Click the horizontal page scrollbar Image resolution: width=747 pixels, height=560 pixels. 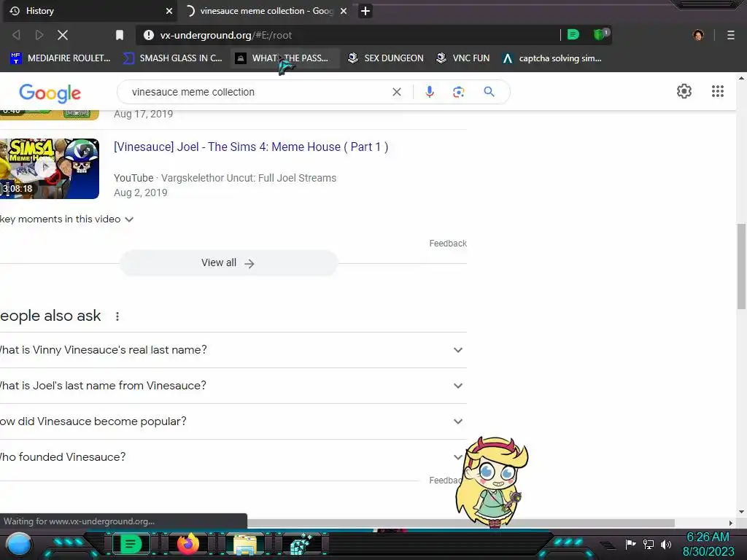[461, 523]
